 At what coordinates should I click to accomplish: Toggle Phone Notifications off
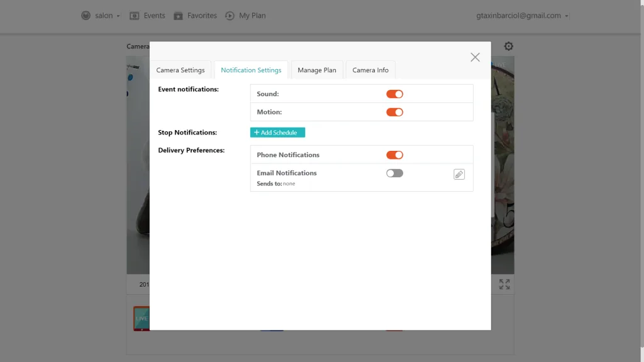pyautogui.click(x=394, y=155)
